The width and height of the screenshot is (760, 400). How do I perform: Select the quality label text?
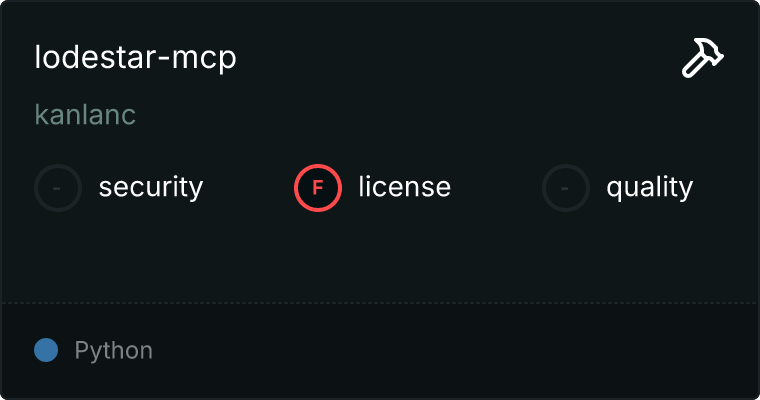pos(649,187)
